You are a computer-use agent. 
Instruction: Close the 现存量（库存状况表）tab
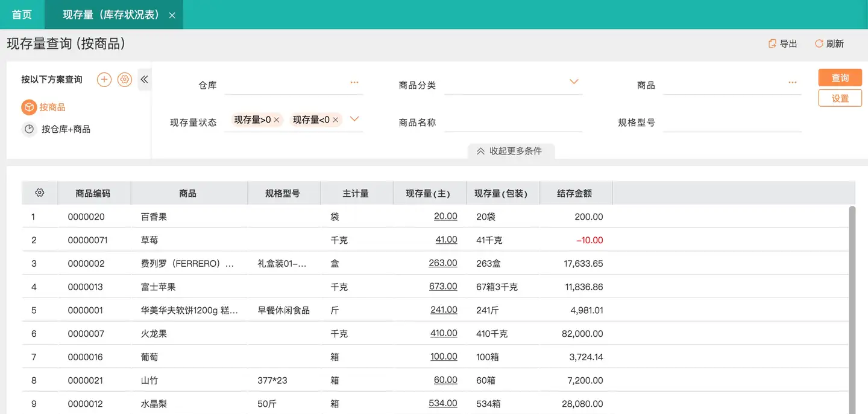172,16
